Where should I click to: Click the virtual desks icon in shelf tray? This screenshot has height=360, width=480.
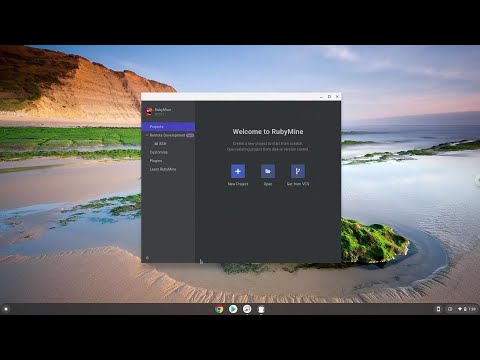(x=450, y=309)
